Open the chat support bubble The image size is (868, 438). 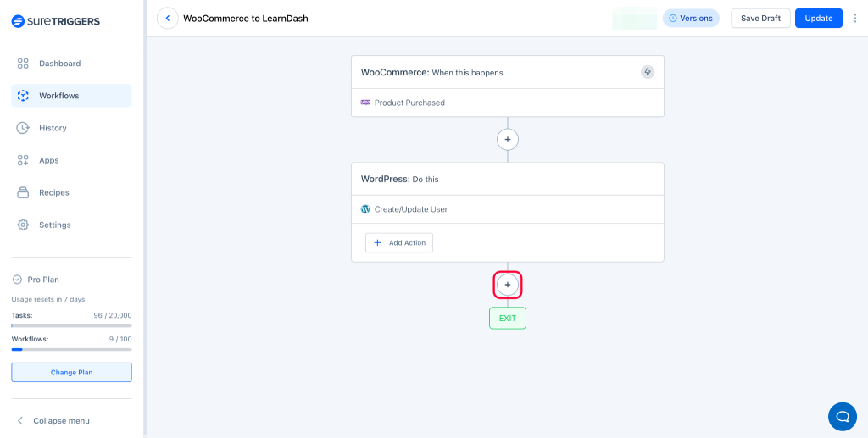pos(843,417)
